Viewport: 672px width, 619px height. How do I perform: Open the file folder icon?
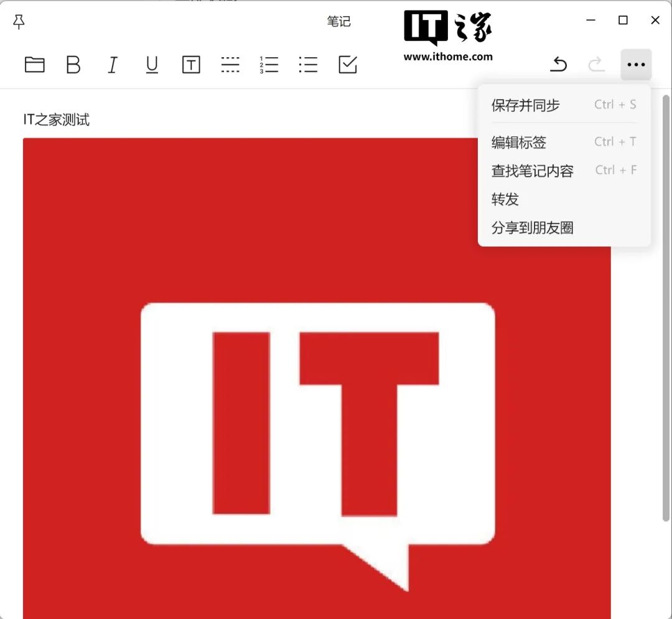[x=35, y=65]
